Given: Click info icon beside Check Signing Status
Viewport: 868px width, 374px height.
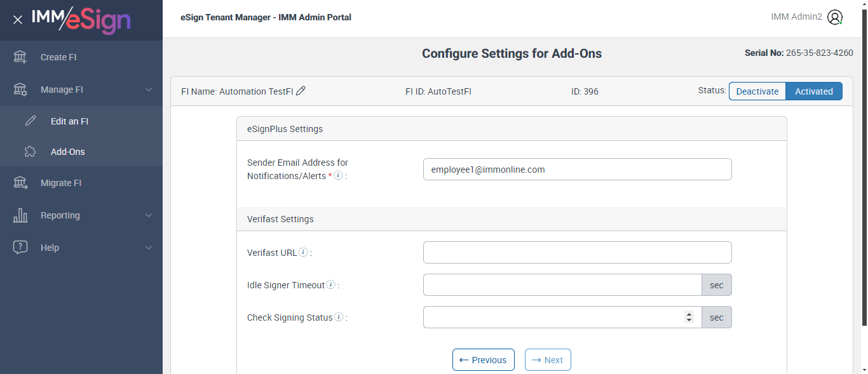Looking at the screenshot, I should click(339, 317).
